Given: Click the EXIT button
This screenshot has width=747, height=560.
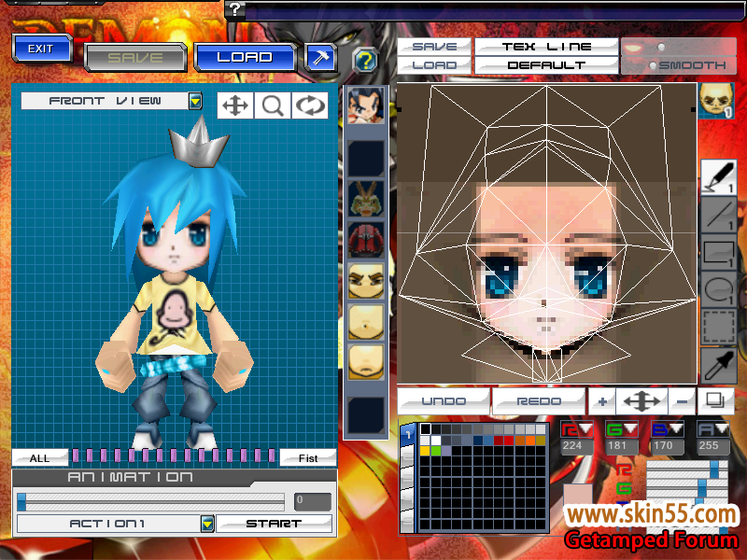Looking at the screenshot, I should [x=41, y=49].
